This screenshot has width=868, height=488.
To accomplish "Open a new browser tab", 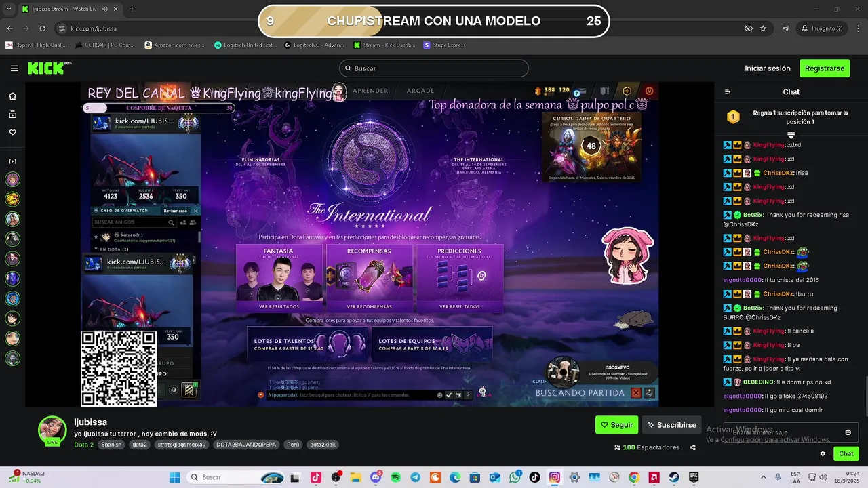I will point(132,9).
